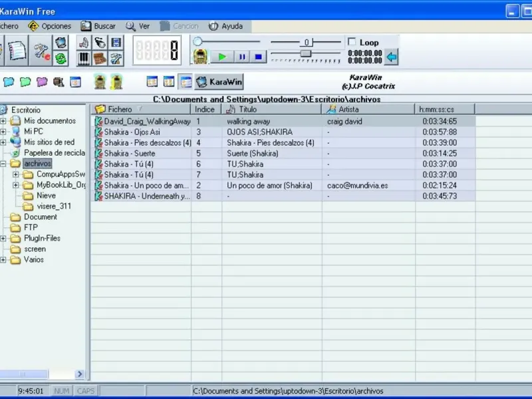Open the piano keyboard icon
This screenshot has height=399, width=532.
pos(84,59)
